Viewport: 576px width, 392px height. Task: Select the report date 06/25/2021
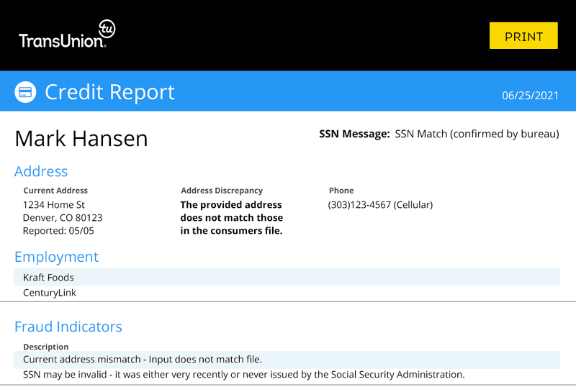coord(530,95)
